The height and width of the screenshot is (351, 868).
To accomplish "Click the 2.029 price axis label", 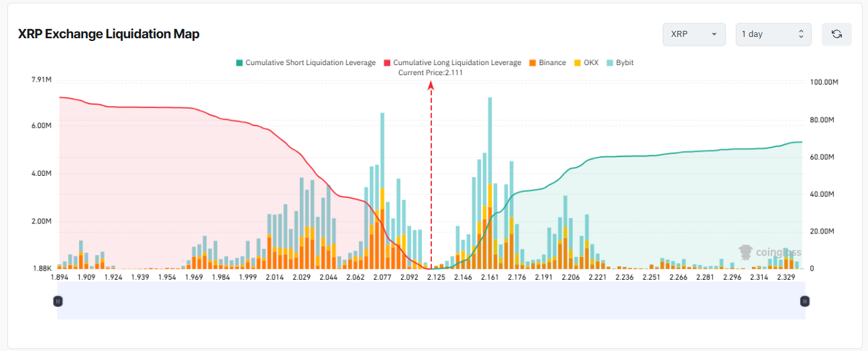I will pyautogui.click(x=302, y=277).
